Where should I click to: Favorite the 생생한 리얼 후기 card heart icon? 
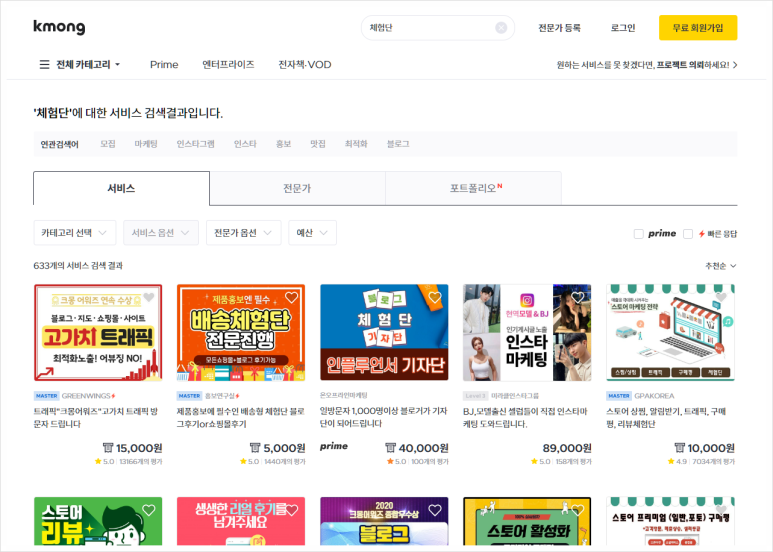[292, 510]
